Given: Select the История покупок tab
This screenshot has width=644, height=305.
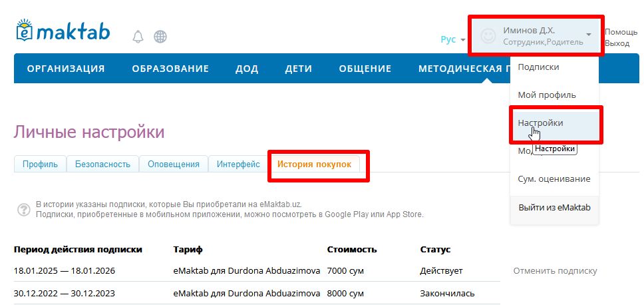Looking at the screenshot, I should click(x=314, y=164).
